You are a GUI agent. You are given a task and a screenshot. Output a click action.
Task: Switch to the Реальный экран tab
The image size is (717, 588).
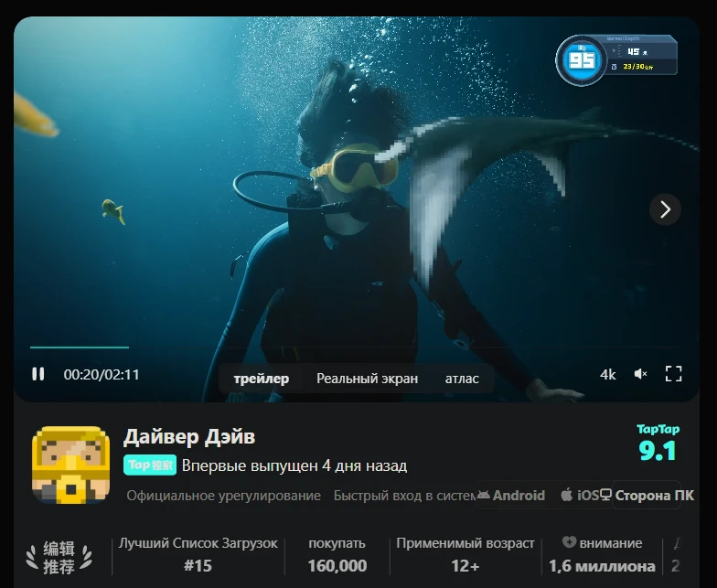tap(367, 379)
